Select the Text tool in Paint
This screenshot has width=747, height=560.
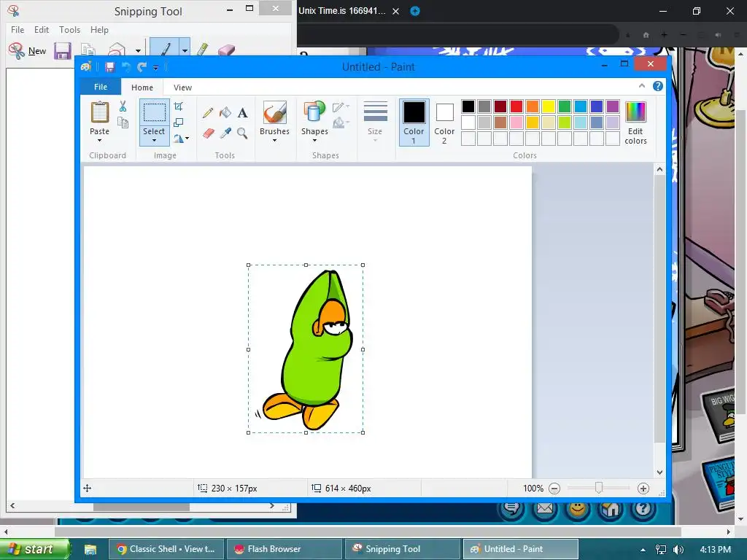(x=242, y=113)
